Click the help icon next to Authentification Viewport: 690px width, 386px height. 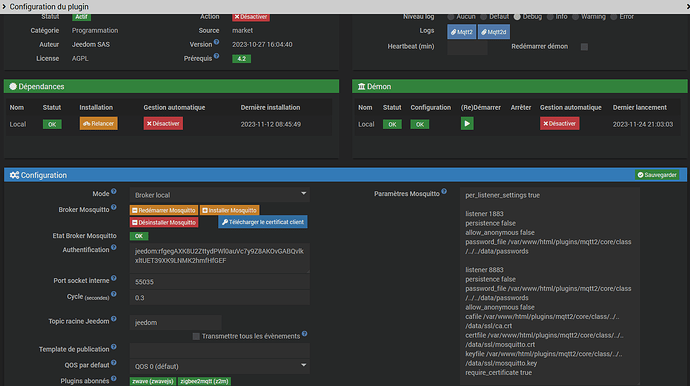(114, 248)
